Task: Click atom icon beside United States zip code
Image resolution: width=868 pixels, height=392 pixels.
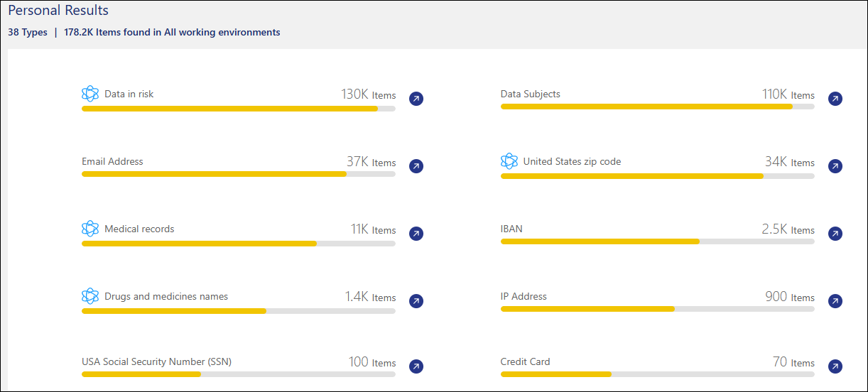Action: (x=509, y=161)
